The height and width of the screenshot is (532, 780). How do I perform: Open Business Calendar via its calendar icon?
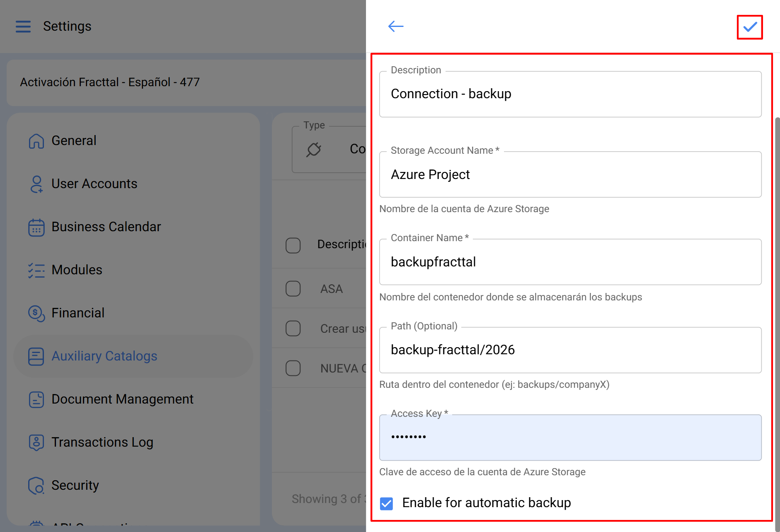[x=36, y=227]
